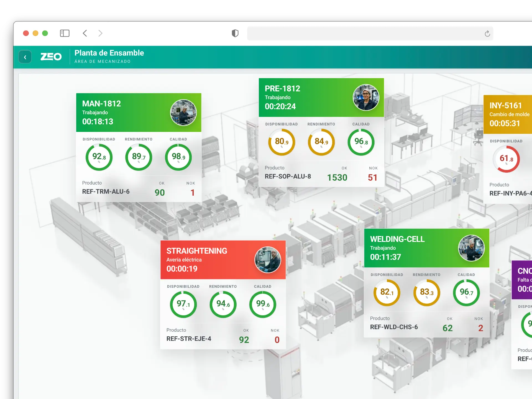Click STRAIGHTENING OK count 92

(x=244, y=340)
